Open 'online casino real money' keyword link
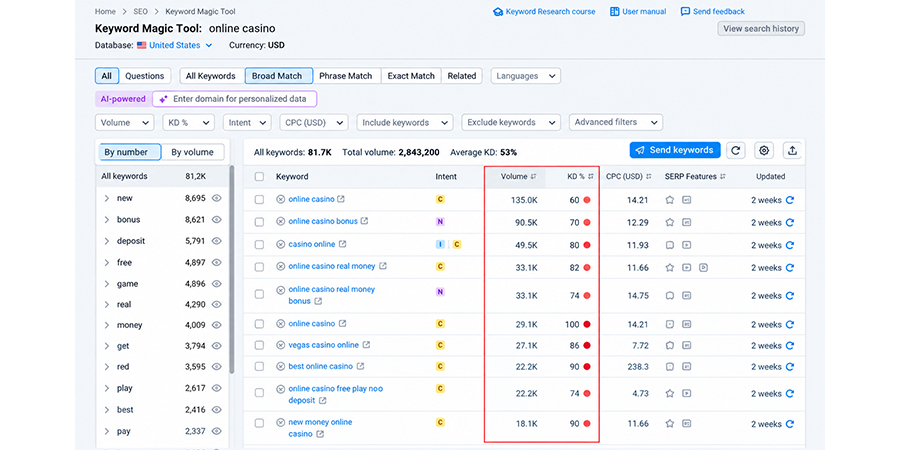The height and width of the screenshot is (450, 900). coord(332,266)
